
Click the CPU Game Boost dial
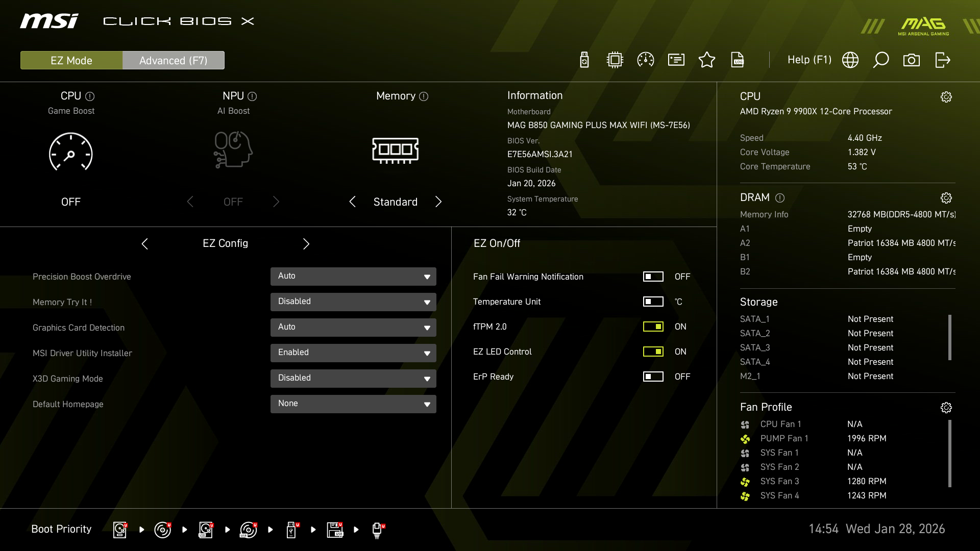click(x=71, y=152)
